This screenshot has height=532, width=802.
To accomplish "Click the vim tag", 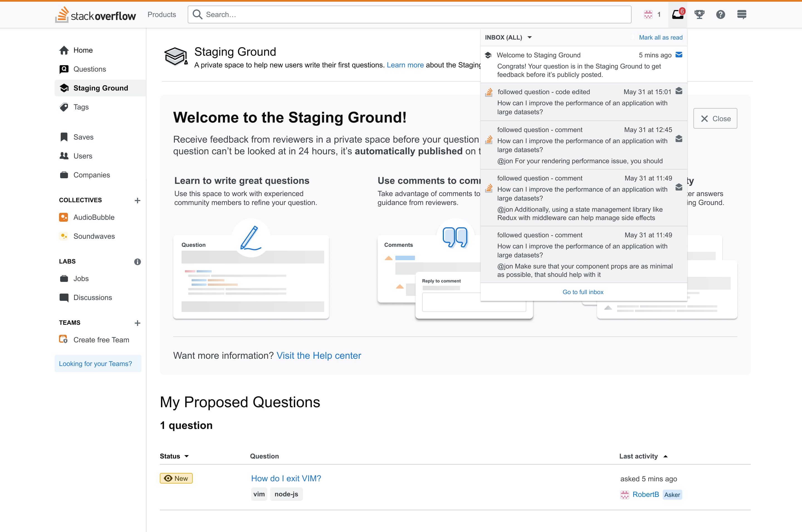I will pyautogui.click(x=259, y=494).
